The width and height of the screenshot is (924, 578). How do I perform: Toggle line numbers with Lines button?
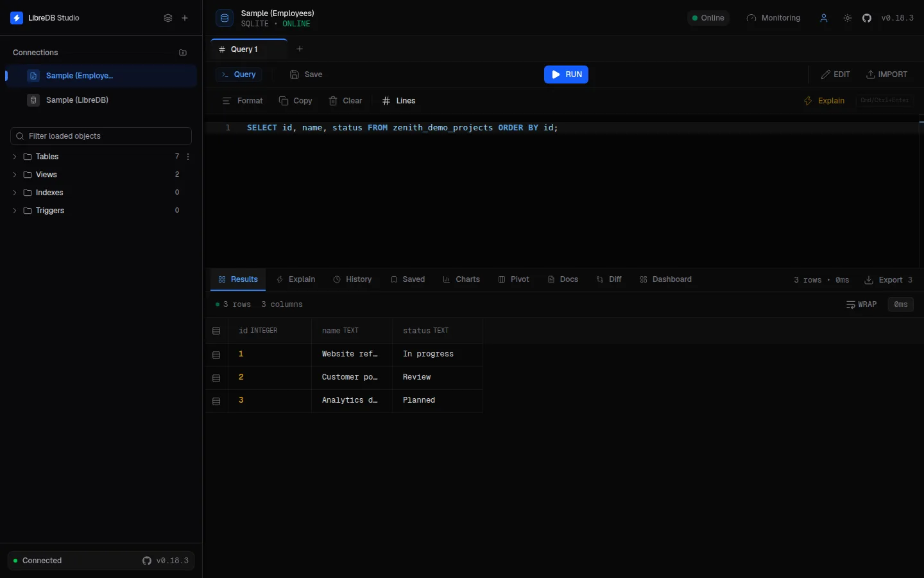click(398, 101)
